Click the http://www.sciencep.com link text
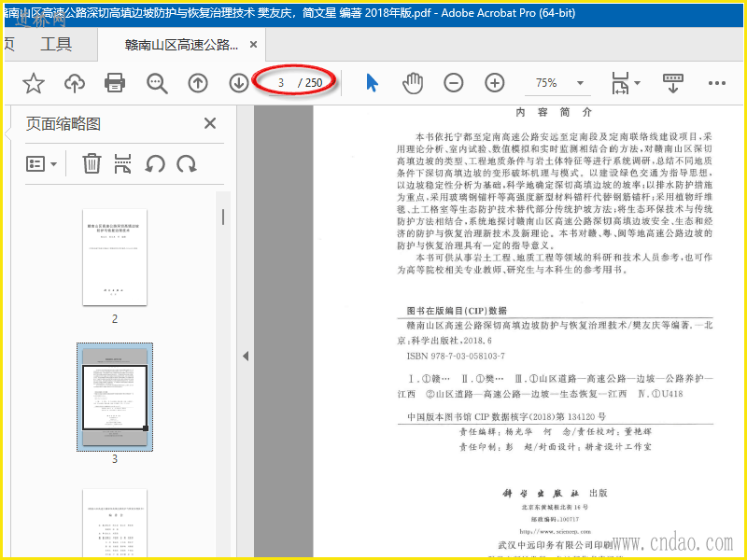747x560 pixels. pos(556,531)
